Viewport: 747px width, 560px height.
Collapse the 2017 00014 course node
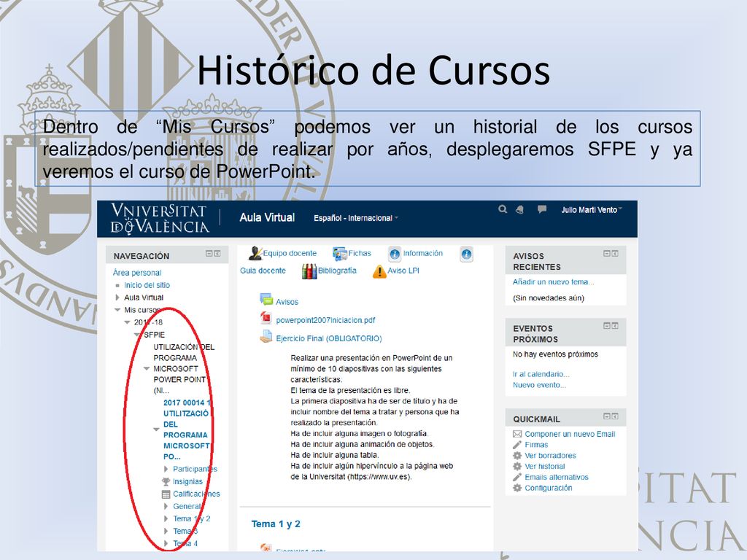[156, 429]
